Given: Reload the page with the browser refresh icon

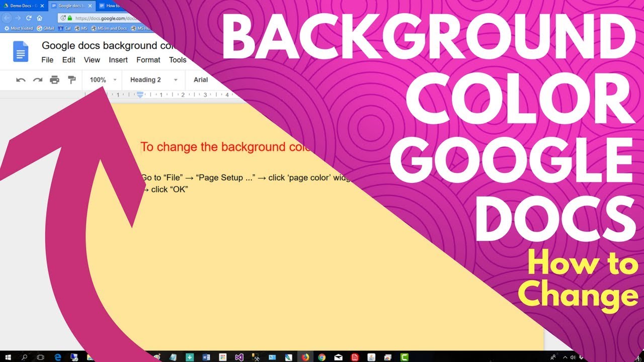Looking at the screenshot, I should (29, 18).
